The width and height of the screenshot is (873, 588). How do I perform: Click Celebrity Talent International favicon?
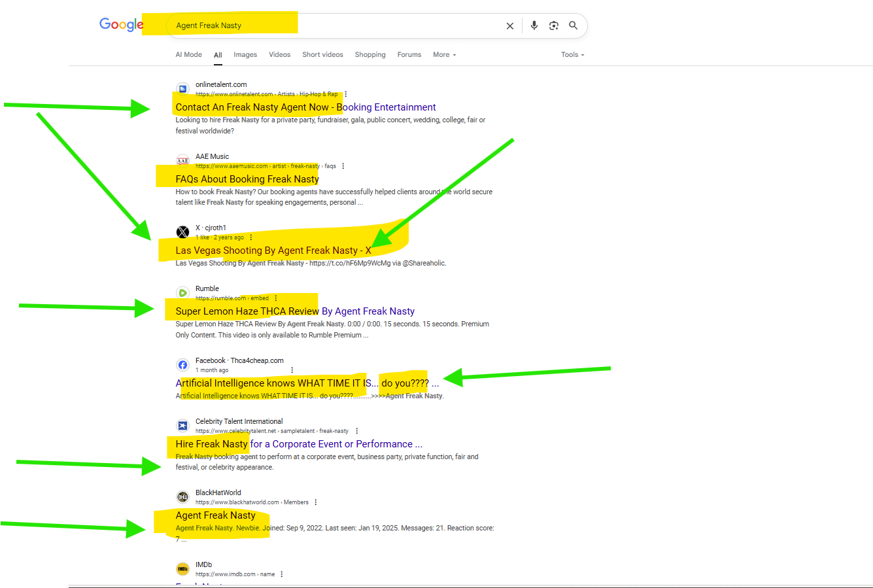[183, 426]
